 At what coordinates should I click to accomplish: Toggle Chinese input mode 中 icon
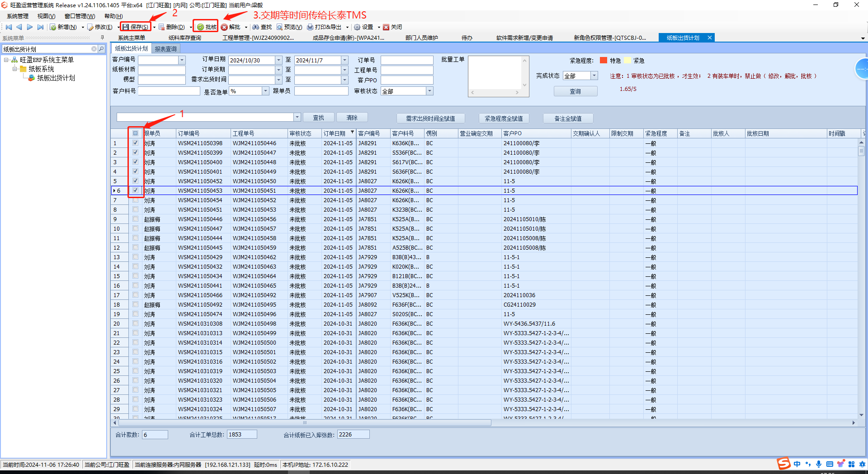797,464
